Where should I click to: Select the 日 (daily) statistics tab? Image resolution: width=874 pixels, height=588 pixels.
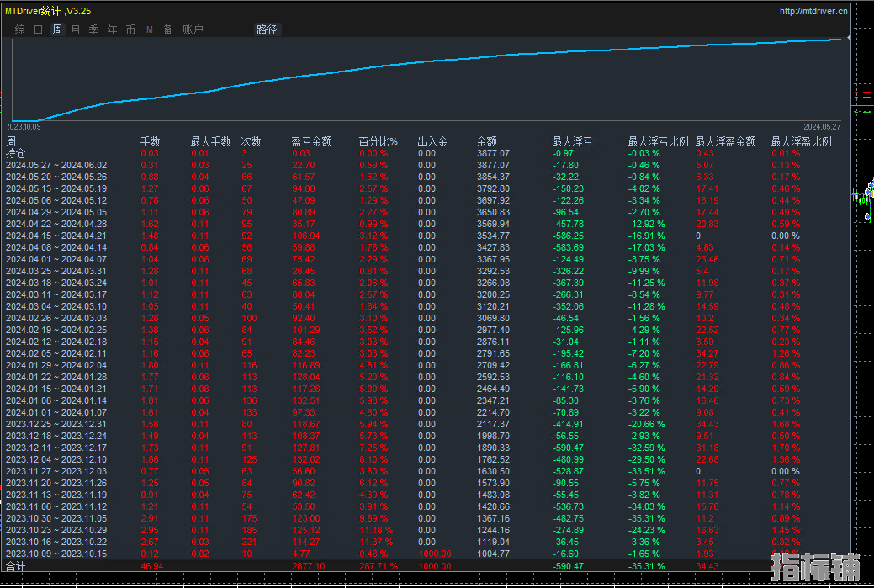click(x=38, y=29)
